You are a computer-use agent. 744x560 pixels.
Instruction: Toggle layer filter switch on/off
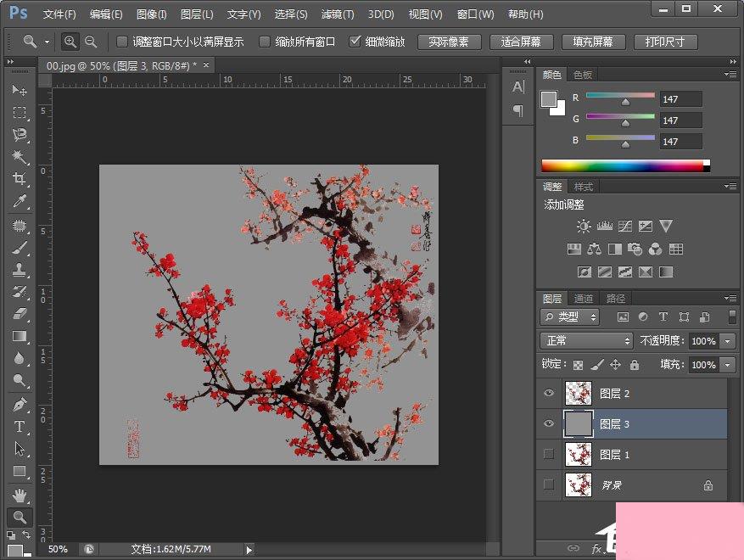click(x=732, y=316)
